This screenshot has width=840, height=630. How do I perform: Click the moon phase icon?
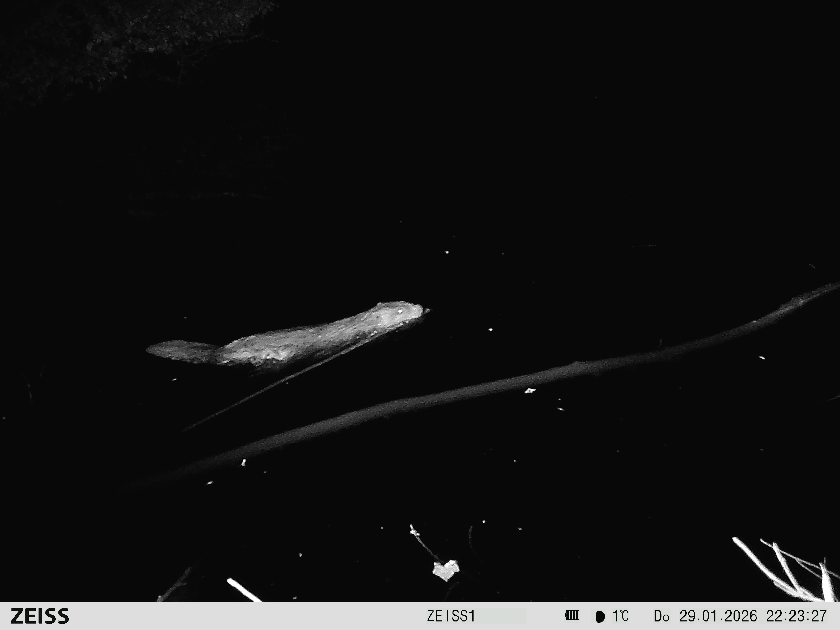tap(600, 616)
